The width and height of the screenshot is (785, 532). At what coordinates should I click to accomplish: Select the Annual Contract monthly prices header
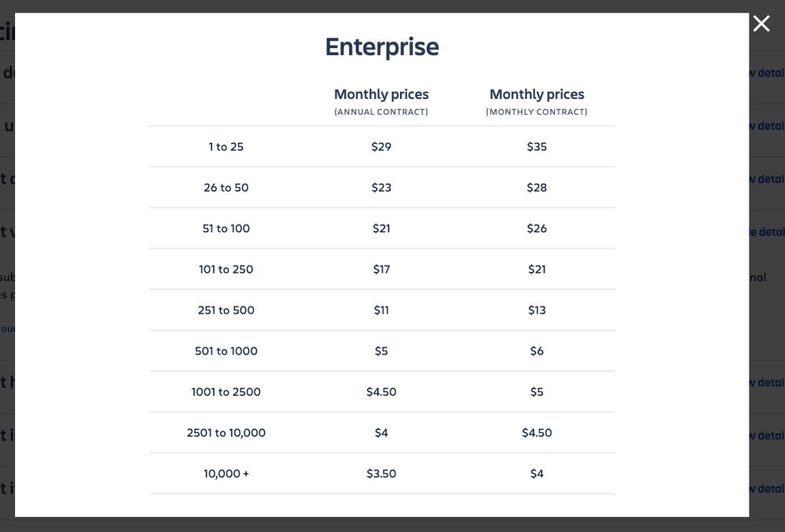pyautogui.click(x=381, y=101)
